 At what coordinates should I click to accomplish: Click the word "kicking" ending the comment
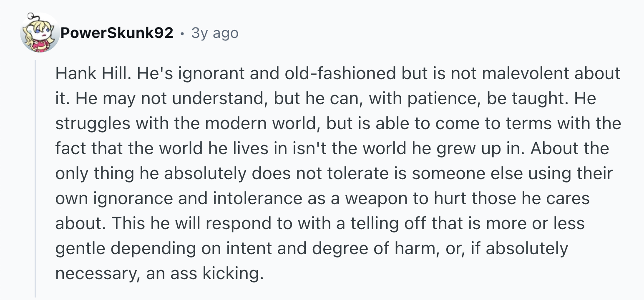(233, 274)
